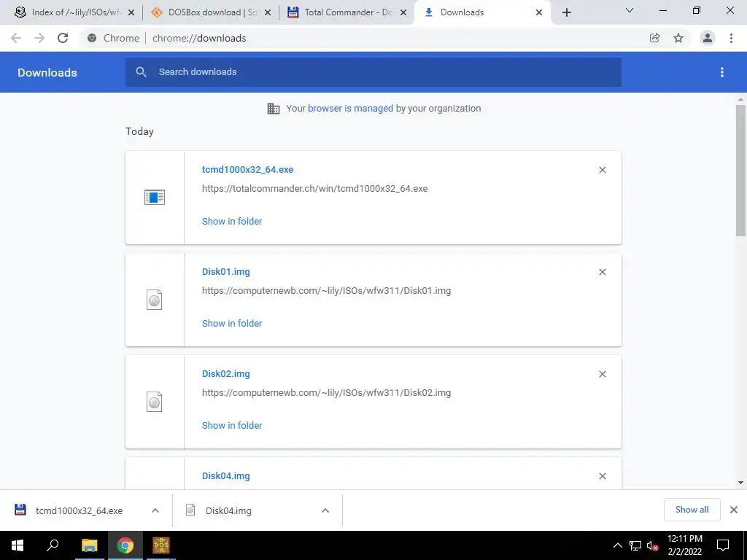Close the Downloads tab
The width and height of the screenshot is (747, 560).
click(539, 12)
